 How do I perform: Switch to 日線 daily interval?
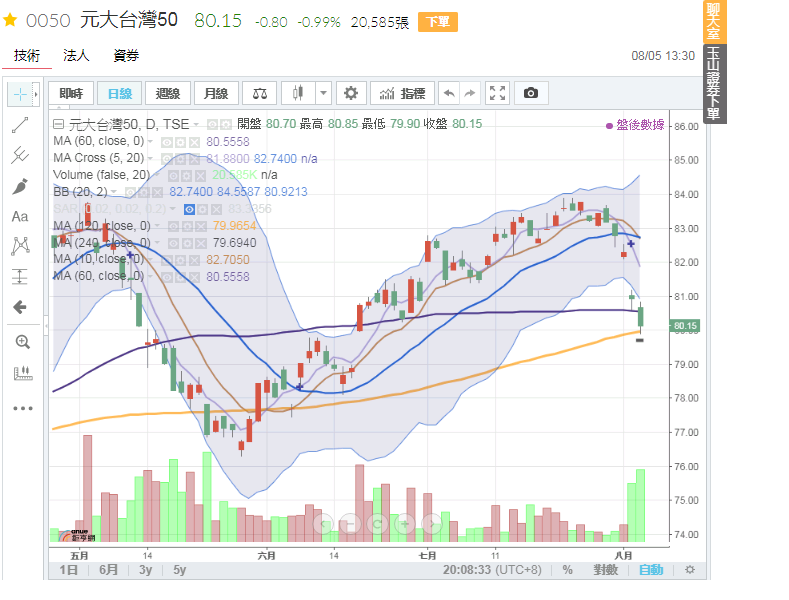pyautogui.click(x=120, y=93)
